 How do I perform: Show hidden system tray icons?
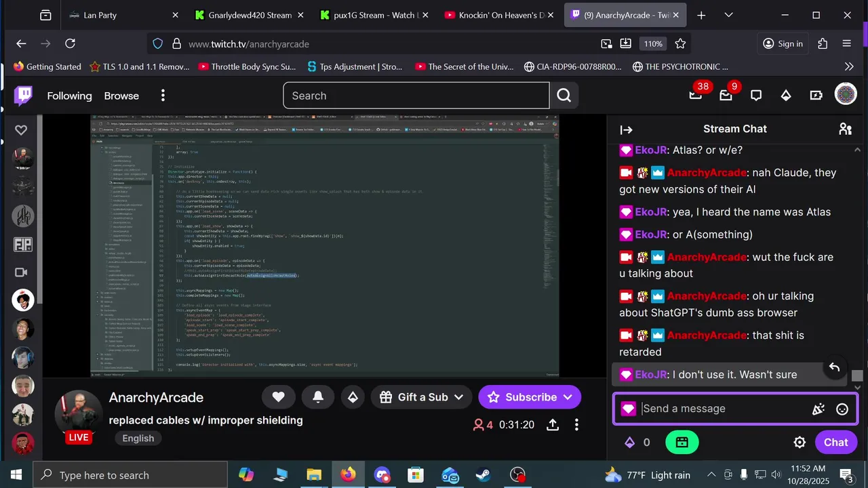click(711, 475)
